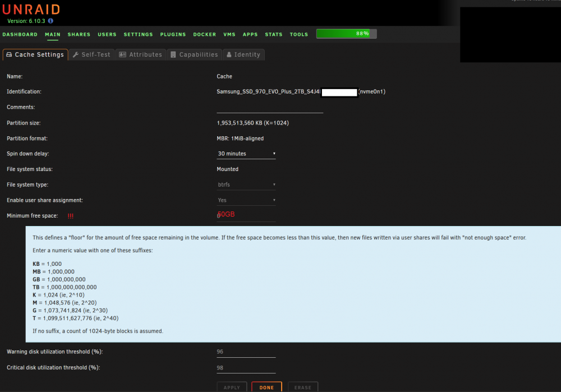Image resolution: width=561 pixels, height=392 pixels.
Task: Open the Dashboard menu
Action: click(x=20, y=34)
